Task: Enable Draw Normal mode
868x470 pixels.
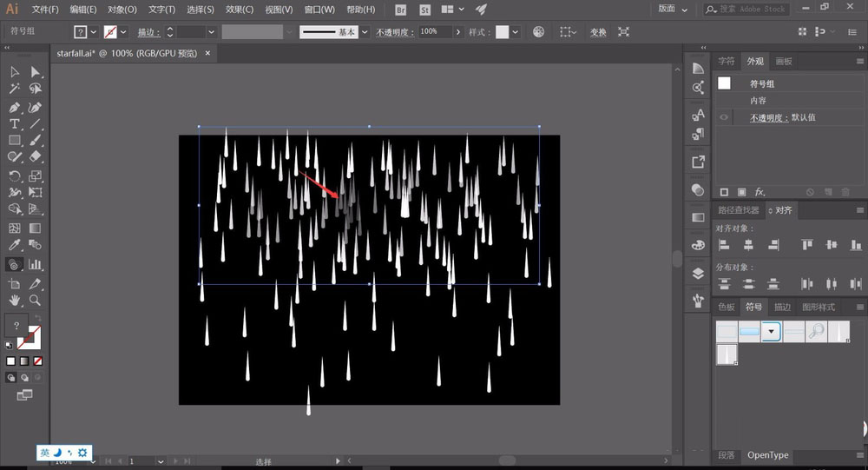Action: pos(10,378)
